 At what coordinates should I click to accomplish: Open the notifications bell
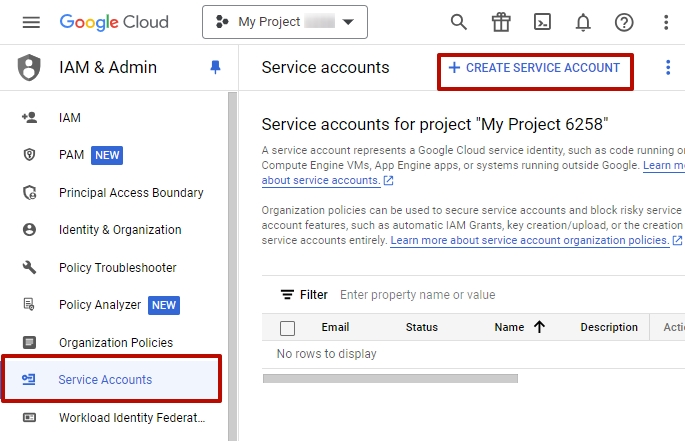pos(583,22)
